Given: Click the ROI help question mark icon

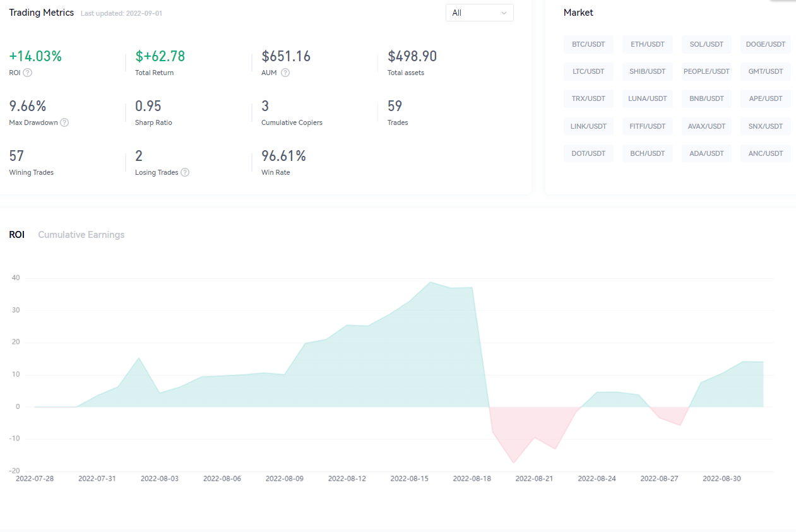Looking at the screenshot, I should tap(28, 73).
